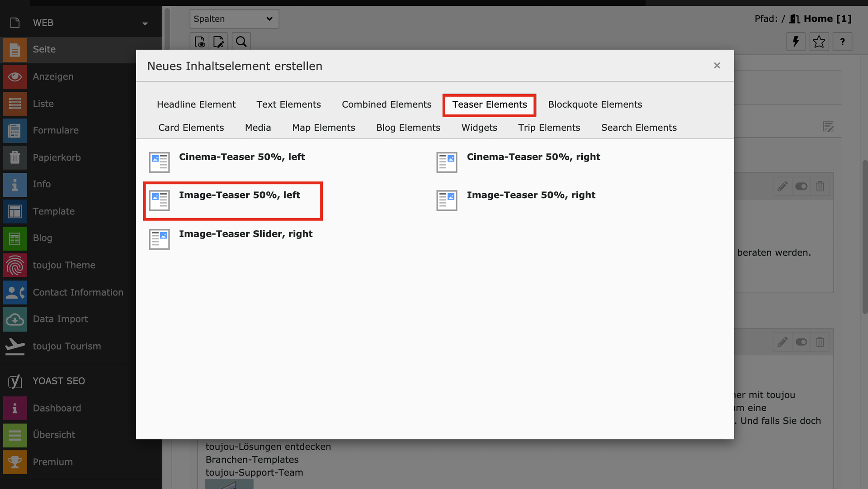The height and width of the screenshot is (489, 868).
Task: Open the Data Import cloud icon
Action: (15, 319)
